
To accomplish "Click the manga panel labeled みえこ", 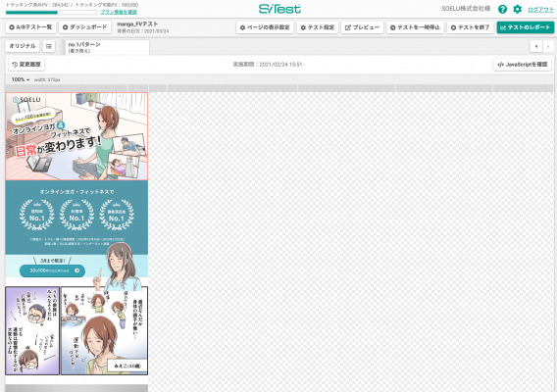I will click(x=104, y=331).
